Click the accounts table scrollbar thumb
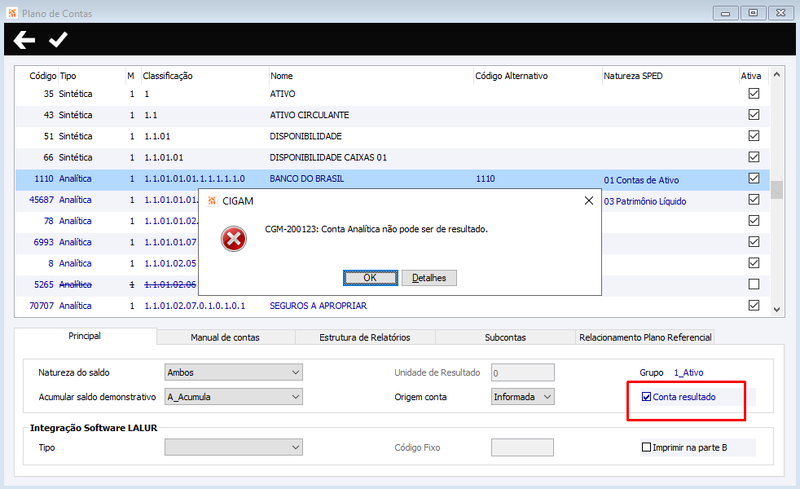Image resolution: width=800 pixels, height=489 pixels. click(777, 189)
